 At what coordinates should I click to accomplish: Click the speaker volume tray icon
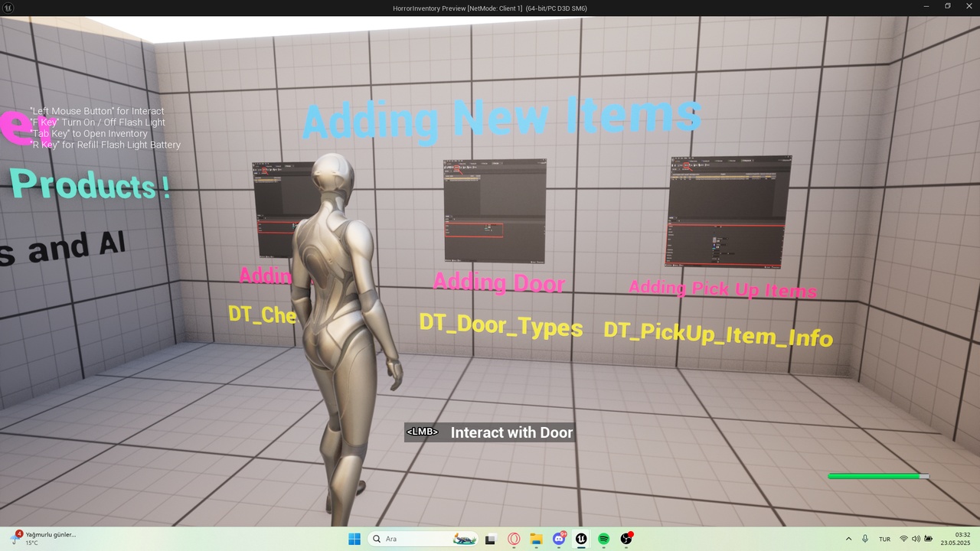coord(916,539)
